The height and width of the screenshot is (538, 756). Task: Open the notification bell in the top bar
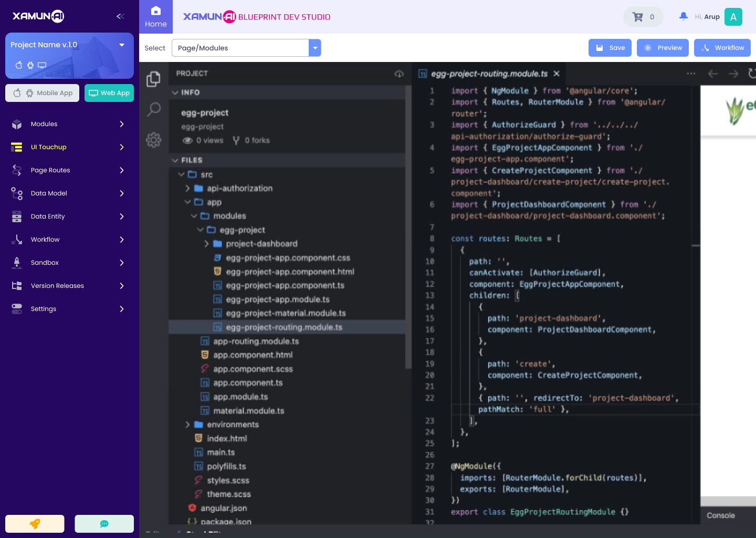coord(683,16)
